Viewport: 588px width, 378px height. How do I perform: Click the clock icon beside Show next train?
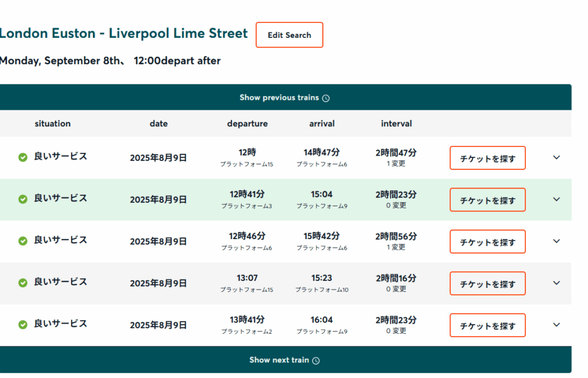pyautogui.click(x=316, y=361)
